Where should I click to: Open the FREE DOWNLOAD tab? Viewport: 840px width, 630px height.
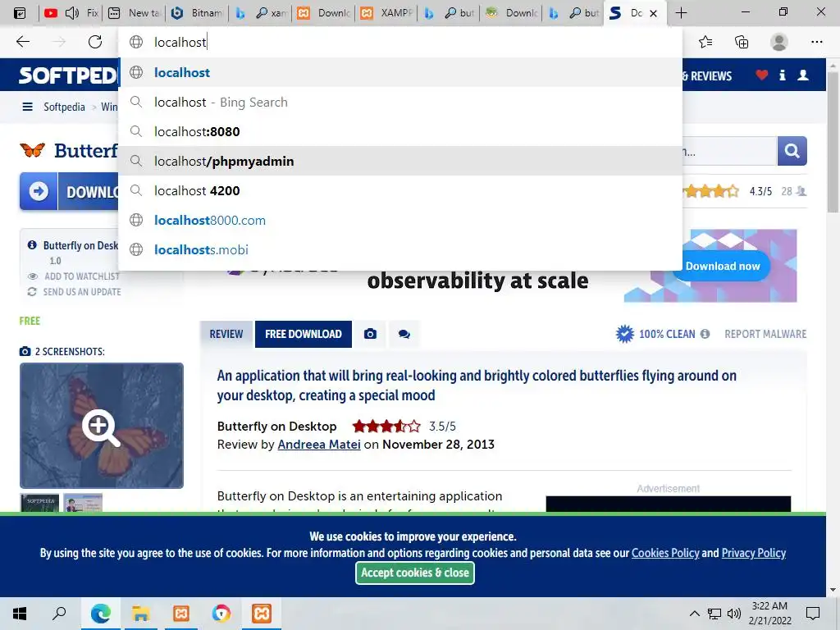[304, 335]
